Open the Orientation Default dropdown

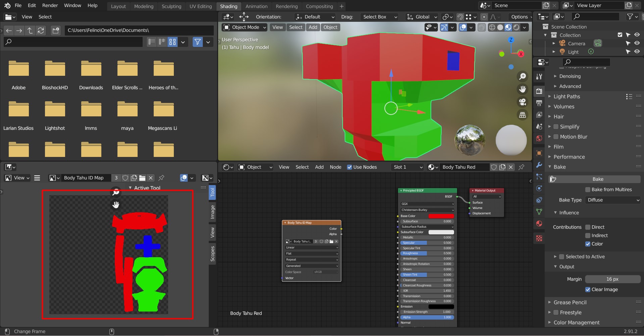click(x=315, y=17)
